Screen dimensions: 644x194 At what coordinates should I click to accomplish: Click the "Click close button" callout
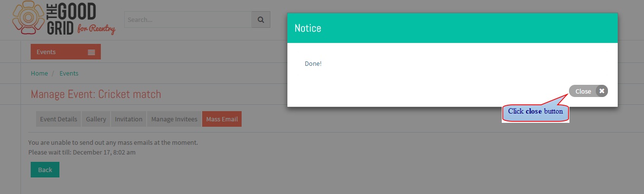tap(535, 112)
